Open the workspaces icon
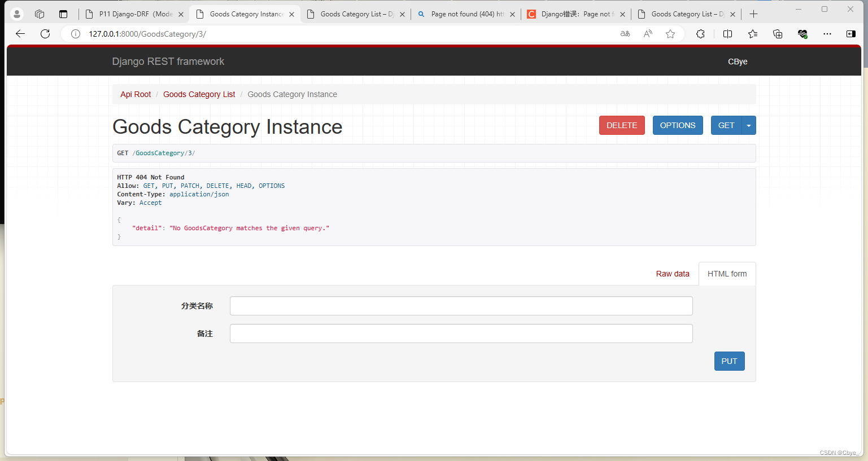 point(40,14)
